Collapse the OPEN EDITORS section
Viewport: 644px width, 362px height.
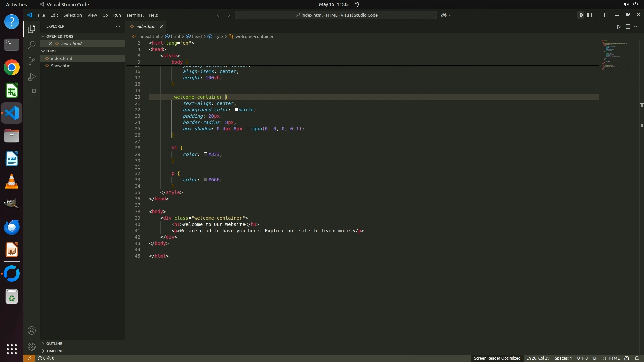(x=59, y=36)
